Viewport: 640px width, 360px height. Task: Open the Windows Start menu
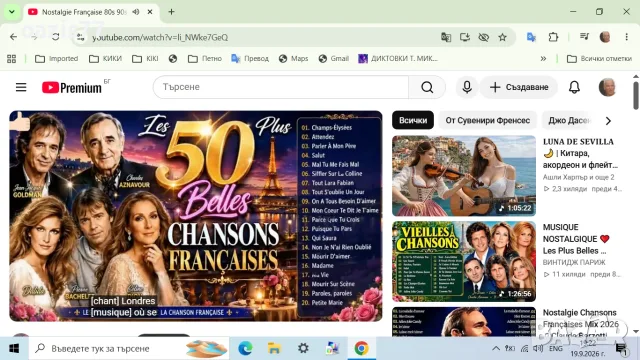click(14, 348)
